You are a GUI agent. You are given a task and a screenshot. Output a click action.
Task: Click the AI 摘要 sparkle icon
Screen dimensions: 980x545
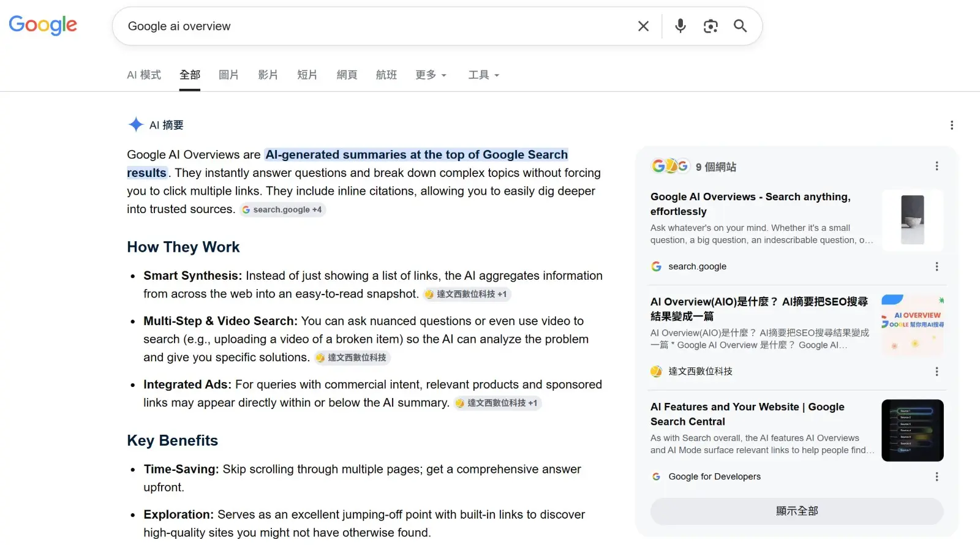coord(136,125)
